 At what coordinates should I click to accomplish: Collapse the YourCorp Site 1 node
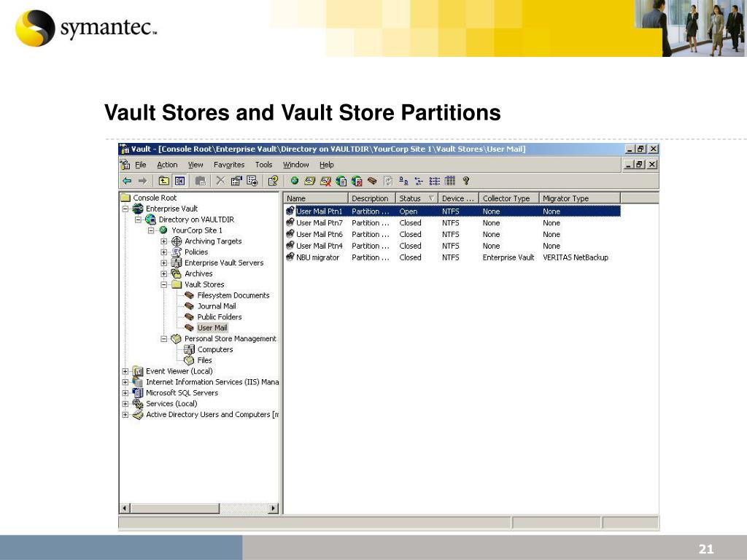coord(151,230)
